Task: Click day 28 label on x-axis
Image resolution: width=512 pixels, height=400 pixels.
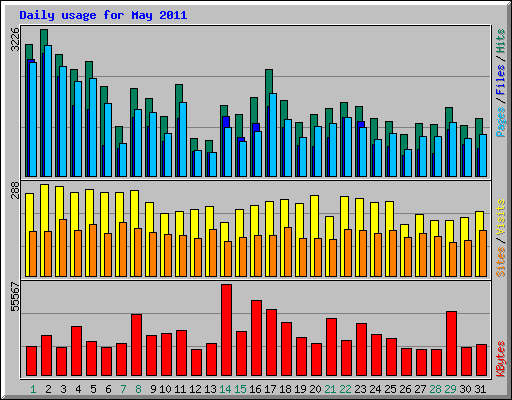Action: coord(435,389)
